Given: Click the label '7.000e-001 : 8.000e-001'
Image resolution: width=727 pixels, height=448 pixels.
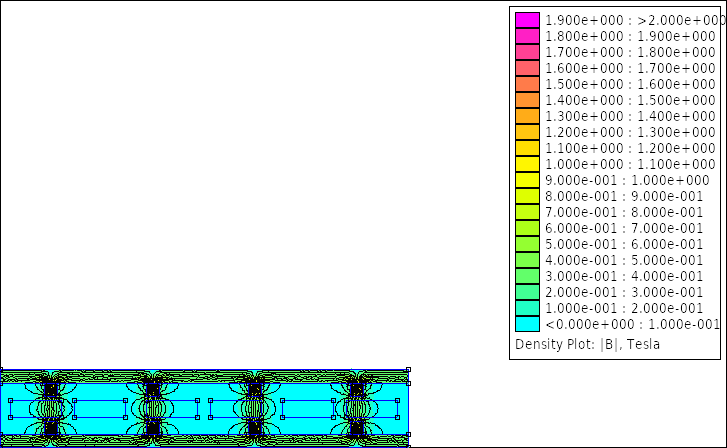Looking at the screenshot, I should point(624,212).
